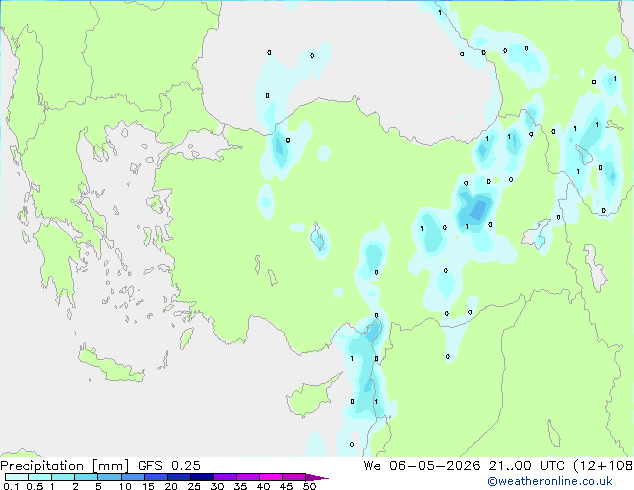Screen dimensions: 634x490
Task: Click the 'Precipitation [mm]' title text
Action: (65, 465)
